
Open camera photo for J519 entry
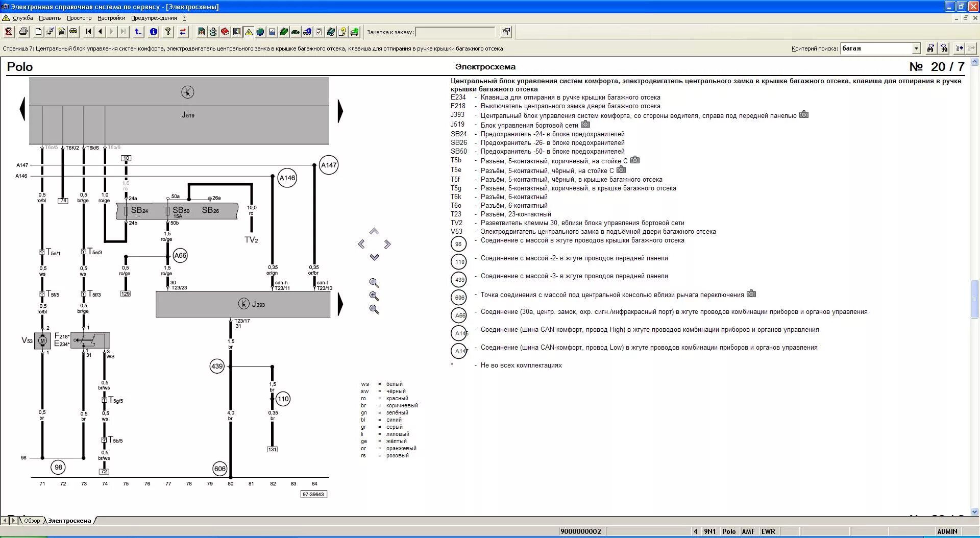point(586,124)
